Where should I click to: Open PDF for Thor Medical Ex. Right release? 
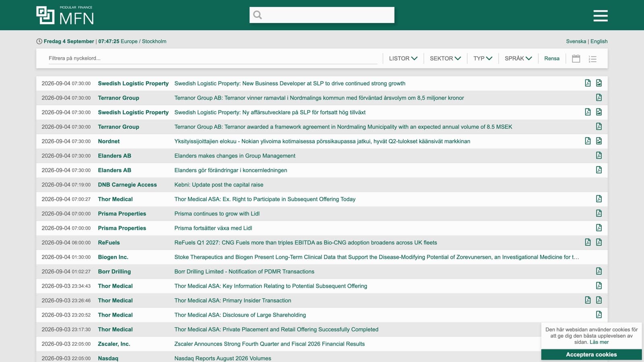(x=599, y=199)
